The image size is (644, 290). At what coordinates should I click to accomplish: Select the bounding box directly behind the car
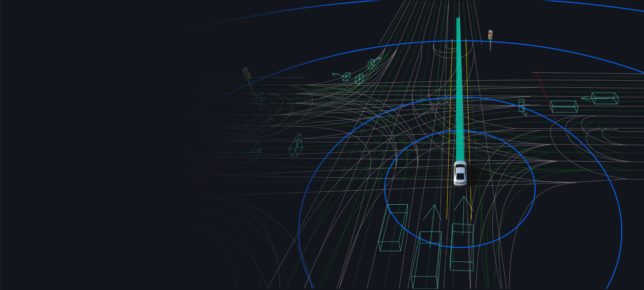click(462, 247)
